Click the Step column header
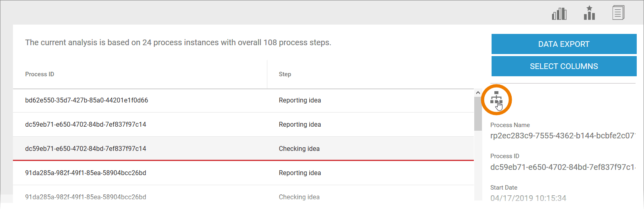The width and height of the screenshot is (644, 211). click(x=285, y=74)
